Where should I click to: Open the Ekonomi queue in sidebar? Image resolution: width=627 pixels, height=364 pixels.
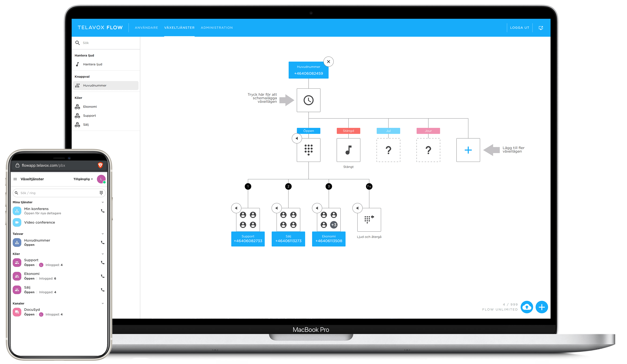(x=106, y=107)
